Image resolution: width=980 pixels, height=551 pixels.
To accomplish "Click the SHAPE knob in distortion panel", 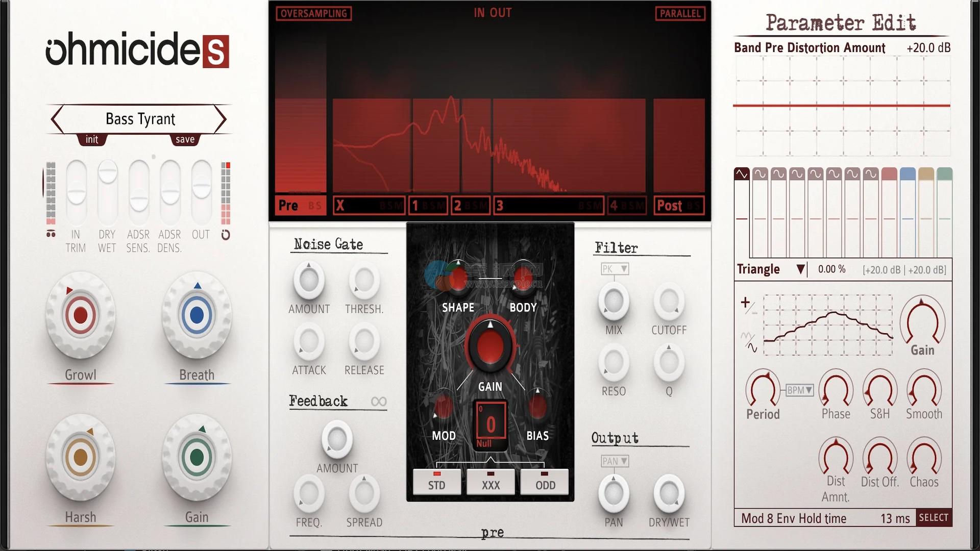I will (x=458, y=277).
